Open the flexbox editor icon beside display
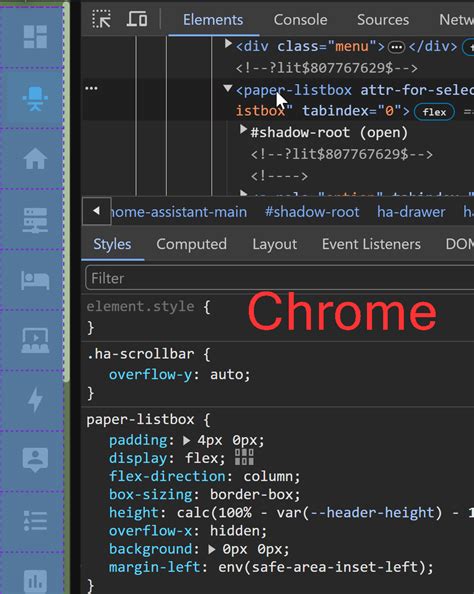This screenshot has width=474, height=594. pos(244,457)
